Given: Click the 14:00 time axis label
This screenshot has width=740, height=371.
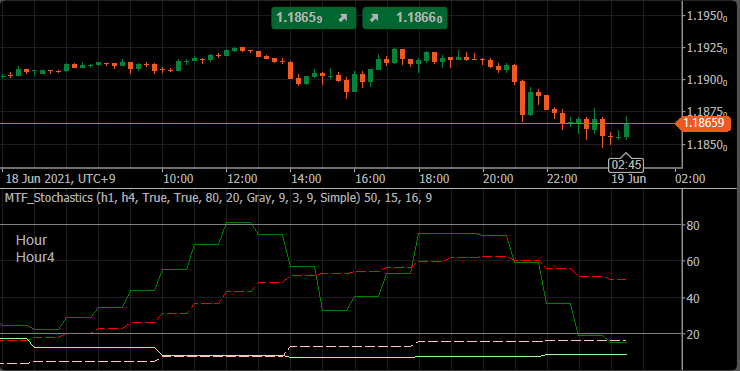Looking at the screenshot, I should pyautogui.click(x=306, y=179).
